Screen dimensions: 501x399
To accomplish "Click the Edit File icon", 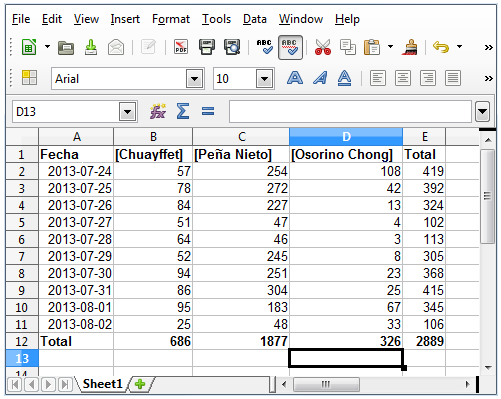I will 148,47.
